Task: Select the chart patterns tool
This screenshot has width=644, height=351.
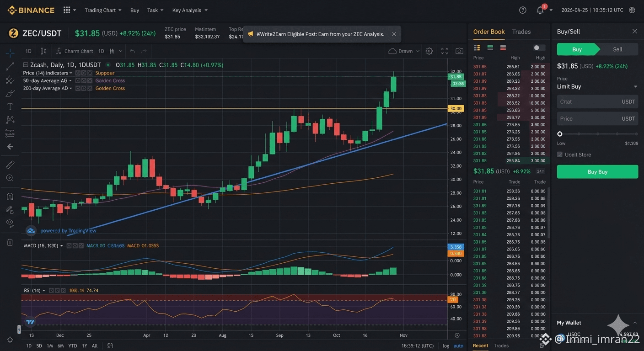Action: tap(10, 120)
